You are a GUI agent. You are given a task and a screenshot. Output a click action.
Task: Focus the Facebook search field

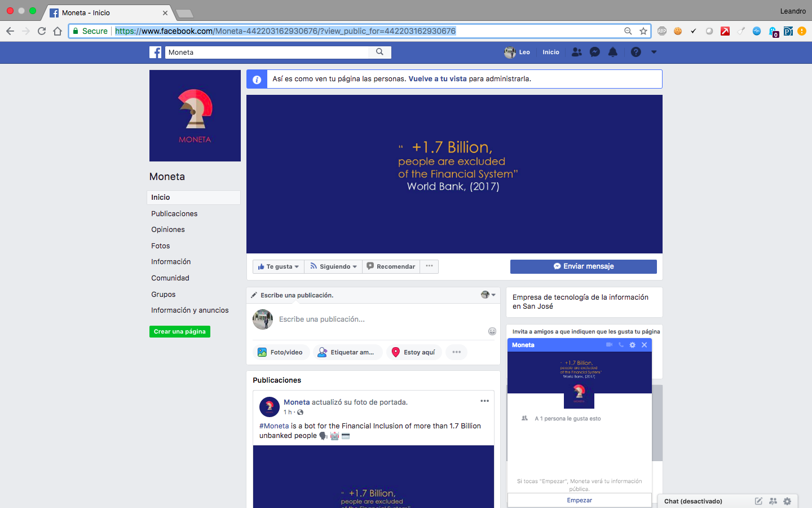point(267,52)
